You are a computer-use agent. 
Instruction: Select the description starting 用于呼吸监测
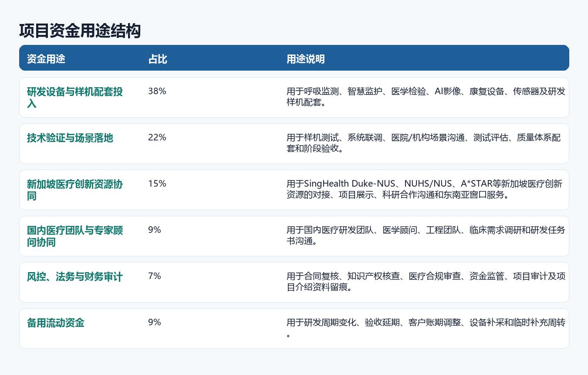tap(426, 97)
